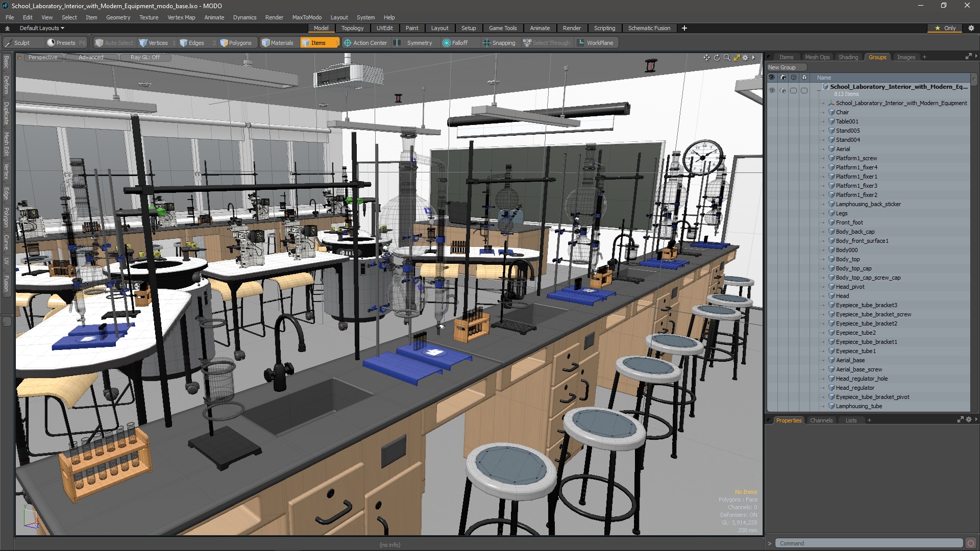The height and width of the screenshot is (551, 980).
Task: Click the viewport pan/move icon
Action: tap(706, 58)
